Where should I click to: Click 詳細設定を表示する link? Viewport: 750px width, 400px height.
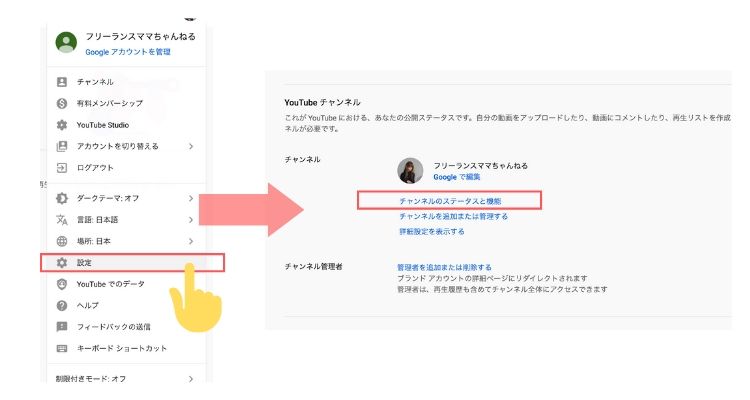click(x=432, y=232)
